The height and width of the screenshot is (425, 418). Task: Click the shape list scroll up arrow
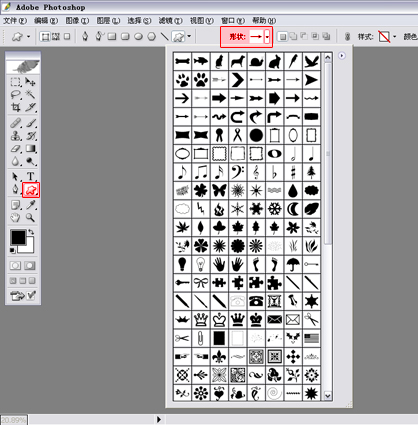328,58
